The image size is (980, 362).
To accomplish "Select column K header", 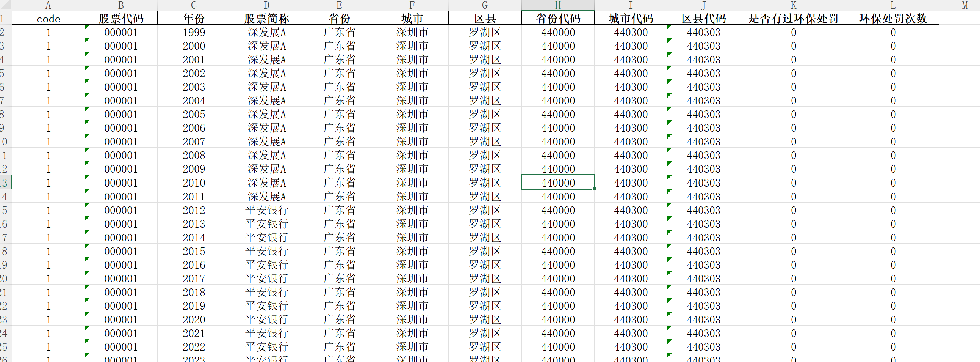I will (x=794, y=5).
